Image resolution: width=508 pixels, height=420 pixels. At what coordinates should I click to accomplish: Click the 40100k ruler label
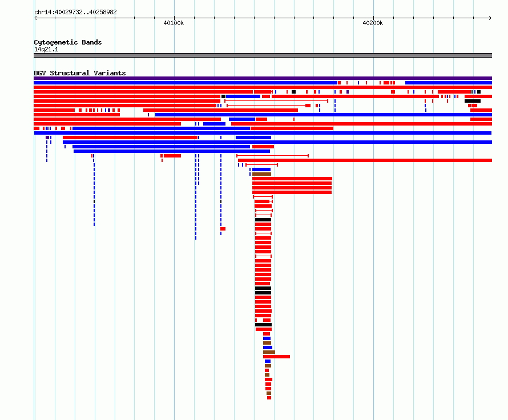tap(174, 23)
